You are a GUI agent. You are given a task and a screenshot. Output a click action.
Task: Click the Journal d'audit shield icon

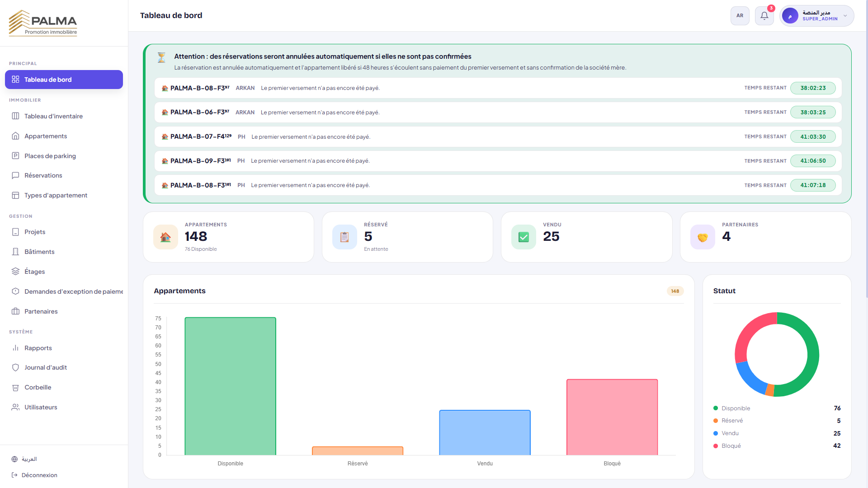tap(15, 367)
